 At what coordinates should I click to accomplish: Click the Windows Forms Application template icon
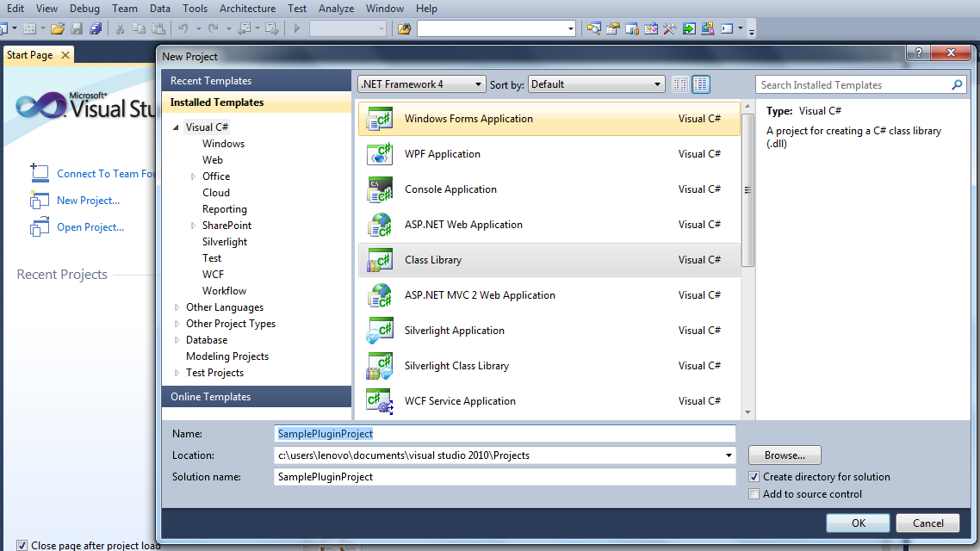380,119
